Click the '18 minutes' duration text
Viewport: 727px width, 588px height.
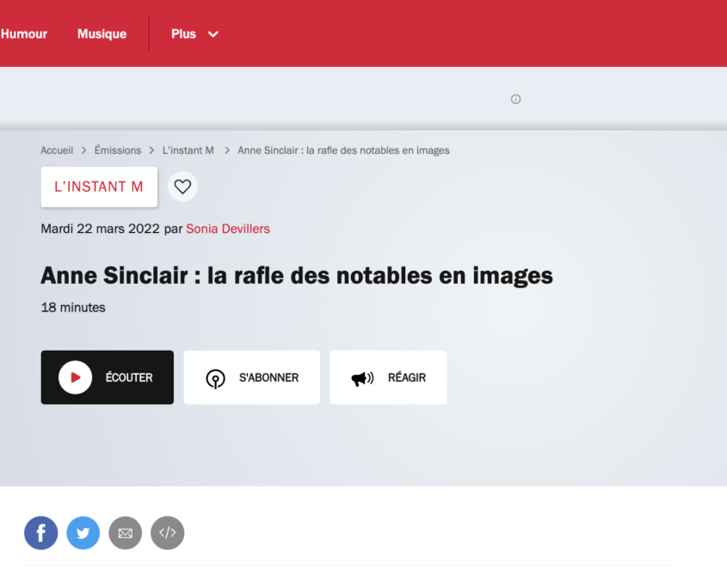pyautogui.click(x=73, y=307)
